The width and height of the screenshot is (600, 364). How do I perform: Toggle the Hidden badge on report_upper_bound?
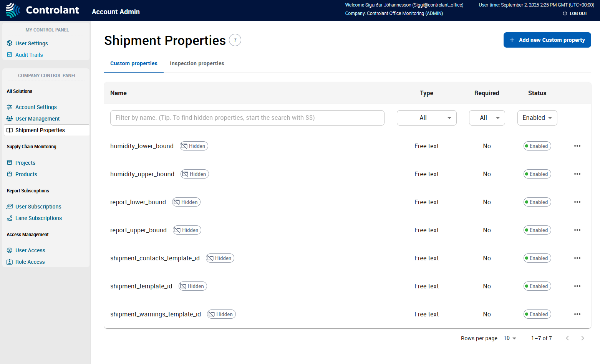[187, 230]
